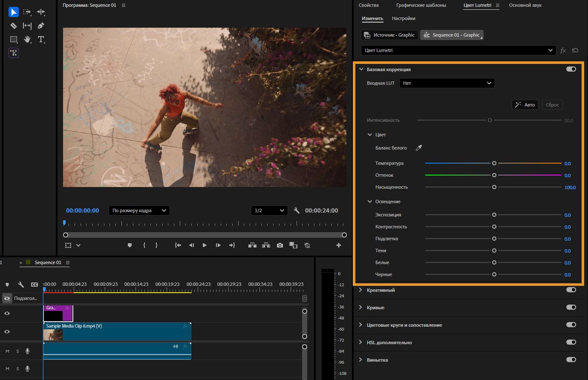This screenshot has height=380, width=588.
Task: Select the Razor tool
Action: (x=14, y=26)
